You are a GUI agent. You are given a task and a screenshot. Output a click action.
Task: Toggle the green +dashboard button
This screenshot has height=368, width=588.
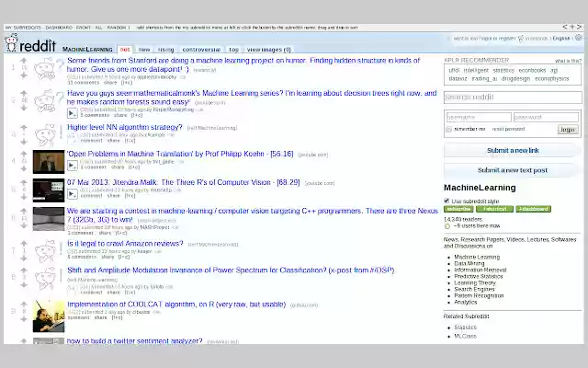(x=533, y=209)
